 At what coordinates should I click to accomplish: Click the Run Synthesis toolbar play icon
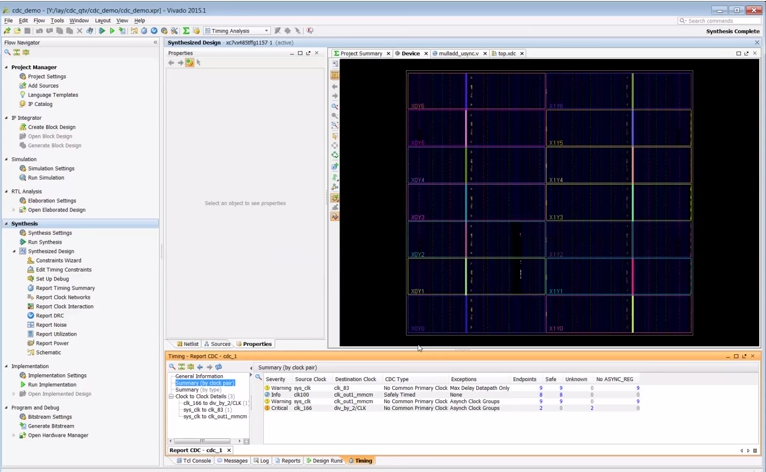click(102, 31)
